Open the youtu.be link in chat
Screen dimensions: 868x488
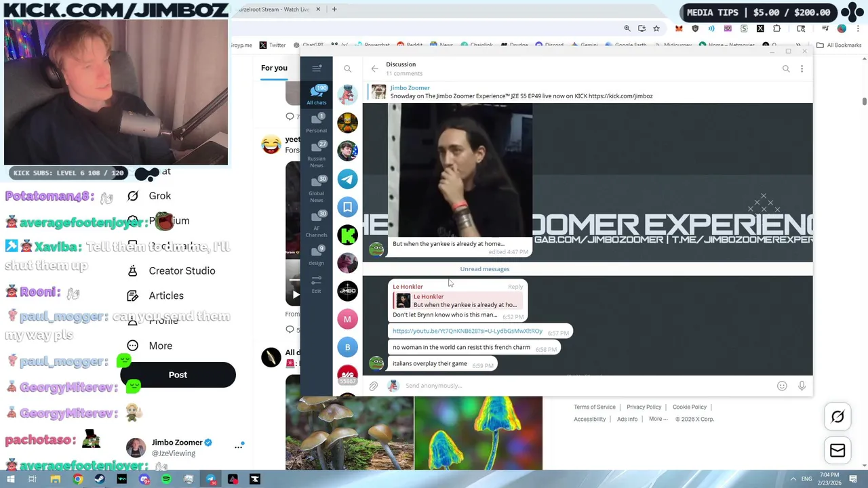point(467,331)
